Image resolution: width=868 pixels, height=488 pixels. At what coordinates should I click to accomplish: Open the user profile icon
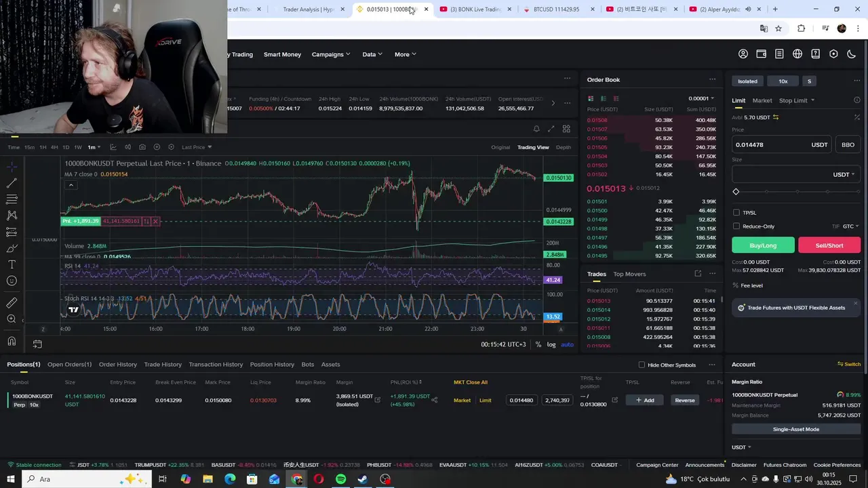coord(743,54)
